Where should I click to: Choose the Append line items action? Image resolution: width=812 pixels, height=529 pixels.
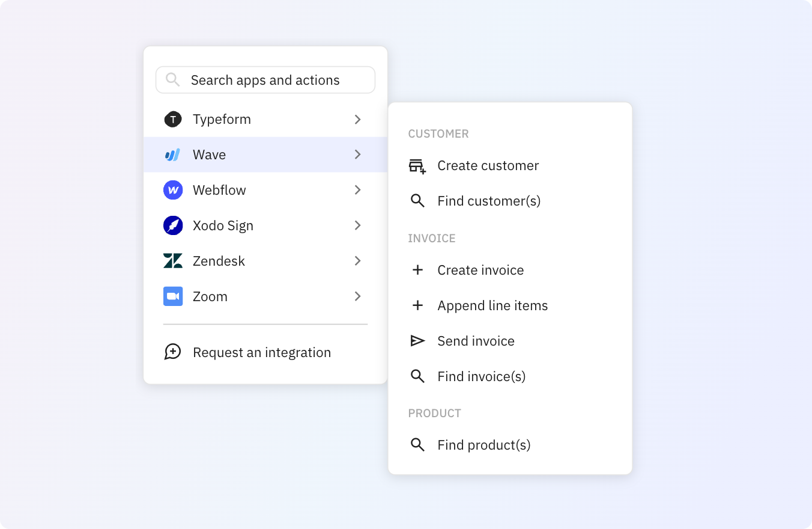(x=510, y=305)
